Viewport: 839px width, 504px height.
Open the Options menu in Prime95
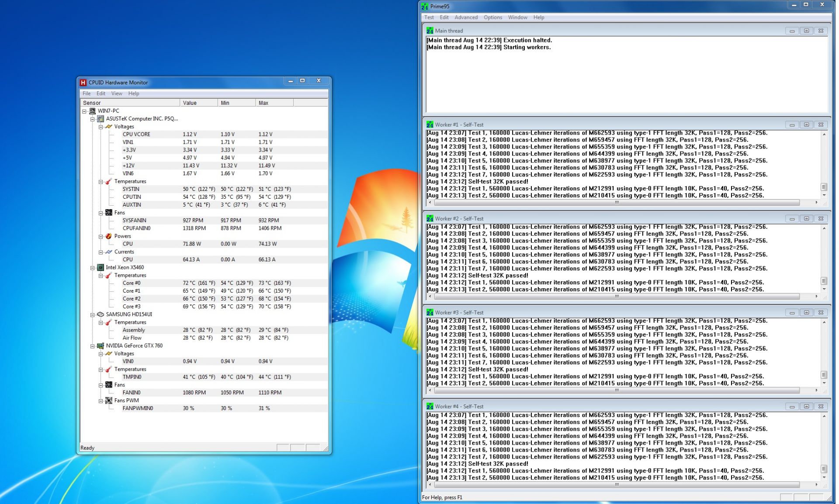pos(492,17)
